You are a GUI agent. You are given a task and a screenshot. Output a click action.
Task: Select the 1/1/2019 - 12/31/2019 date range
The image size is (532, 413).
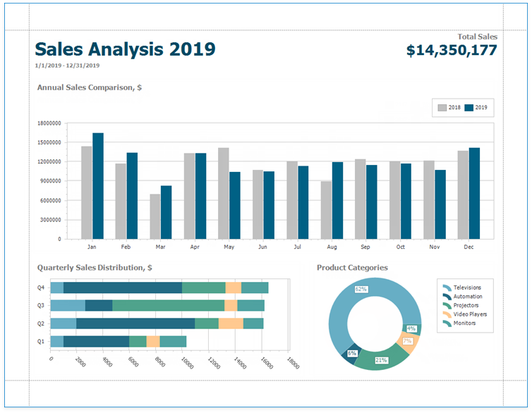[67, 66]
